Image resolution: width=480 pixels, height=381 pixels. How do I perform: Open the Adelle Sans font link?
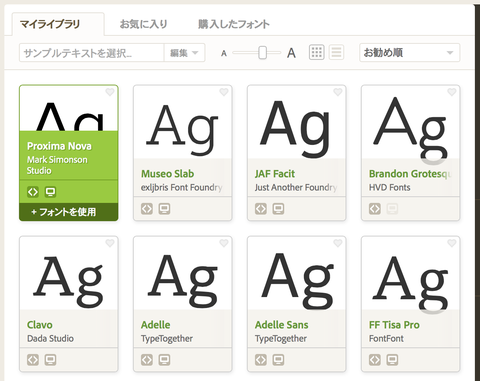point(281,325)
